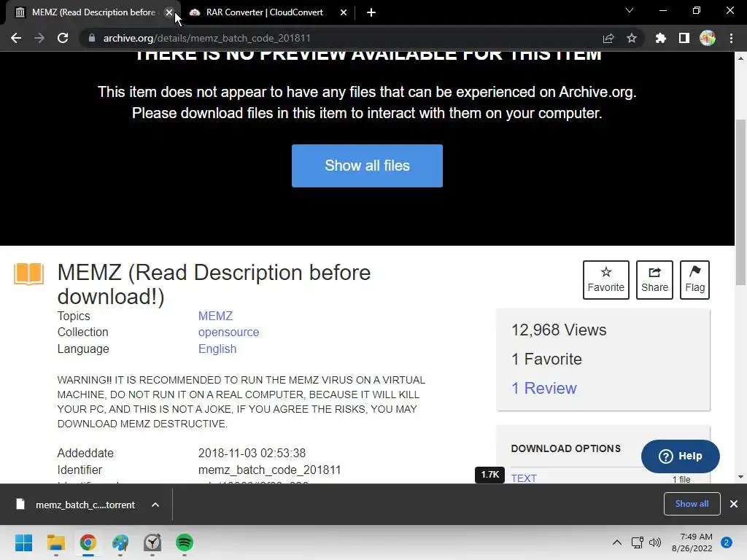Close the RAR Converter tab

pyautogui.click(x=344, y=12)
